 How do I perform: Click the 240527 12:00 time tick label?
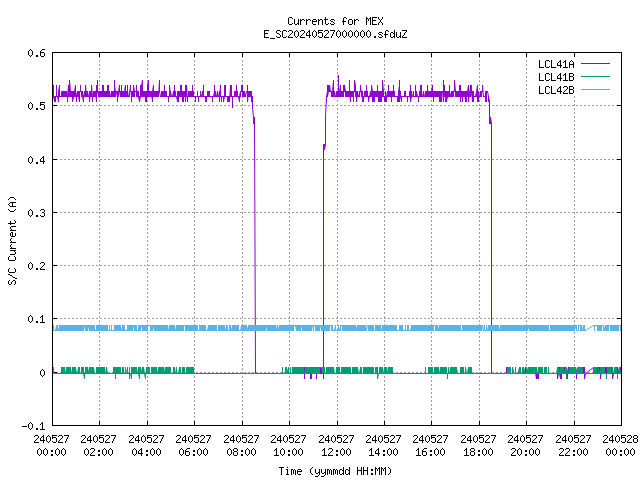click(x=336, y=446)
